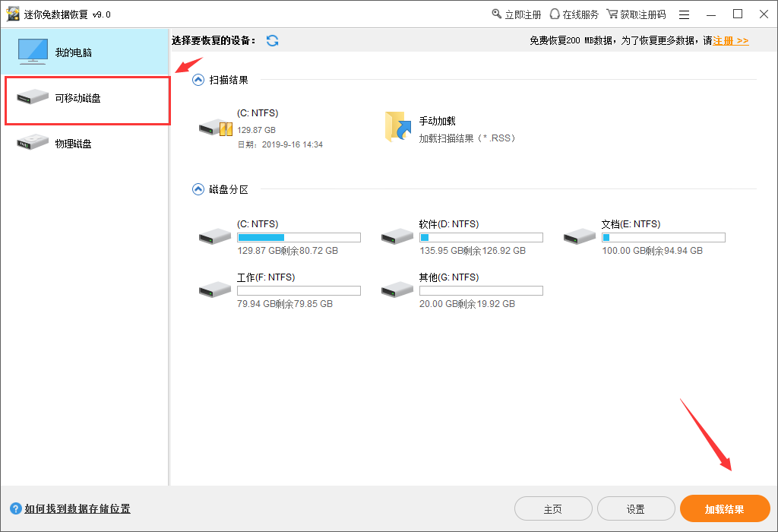This screenshot has height=532, width=778.
Task: Open 在线服务 in the title bar
Action: point(574,14)
